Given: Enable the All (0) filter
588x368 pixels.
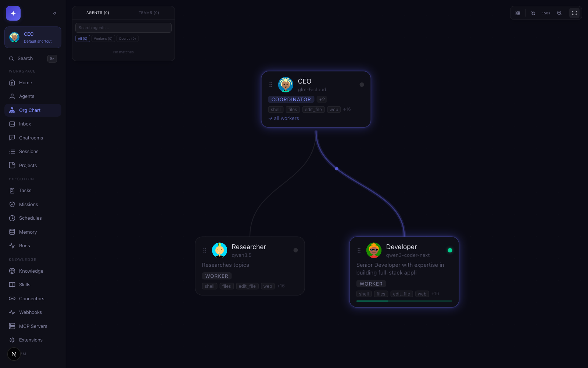Looking at the screenshot, I should pyautogui.click(x=82, y=38).
